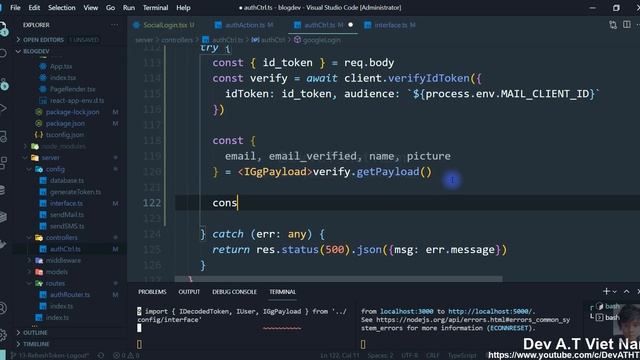The width and height of the screenshot is (640, 360).
Task: Open the Output panel tab
Action: tap(189, 292)
